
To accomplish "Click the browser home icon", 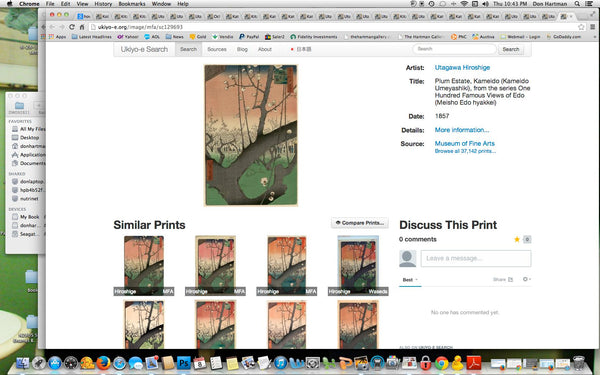I will pyautogui.click(x=82, y=27).
